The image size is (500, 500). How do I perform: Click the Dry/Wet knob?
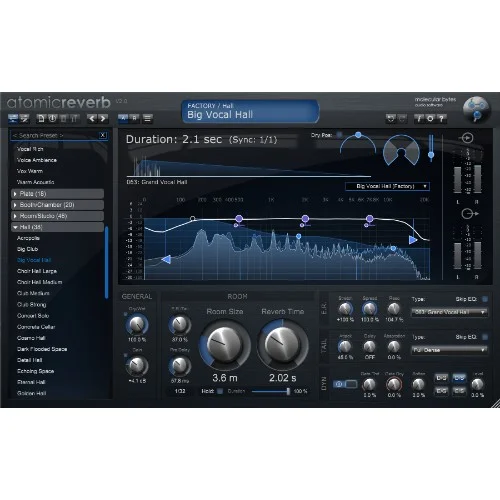click(x=137, y=325)
